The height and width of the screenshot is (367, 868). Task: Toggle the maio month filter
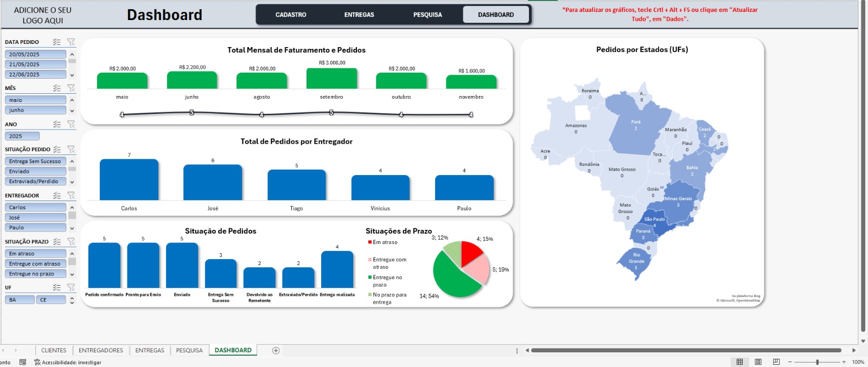pos(36,100)
